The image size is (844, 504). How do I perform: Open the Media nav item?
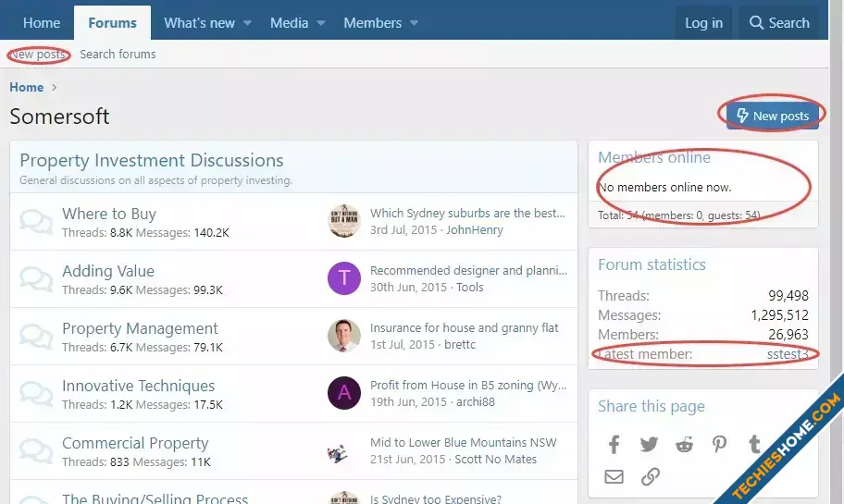[x=289, y=23]
